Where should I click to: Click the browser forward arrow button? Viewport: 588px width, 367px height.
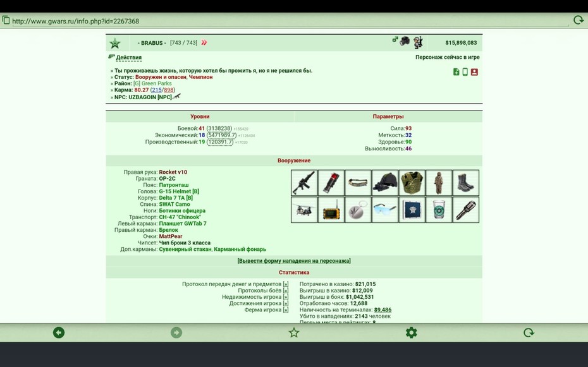click(x=176, y=332)
